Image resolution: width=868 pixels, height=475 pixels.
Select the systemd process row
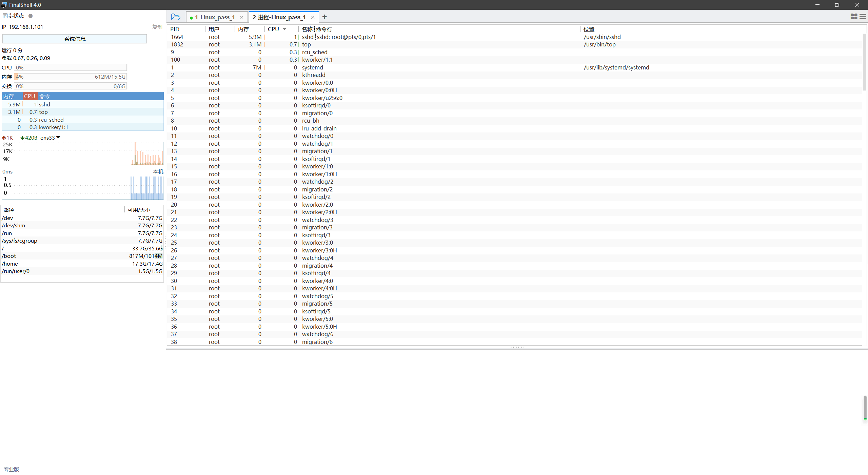(x=312, y=67)
